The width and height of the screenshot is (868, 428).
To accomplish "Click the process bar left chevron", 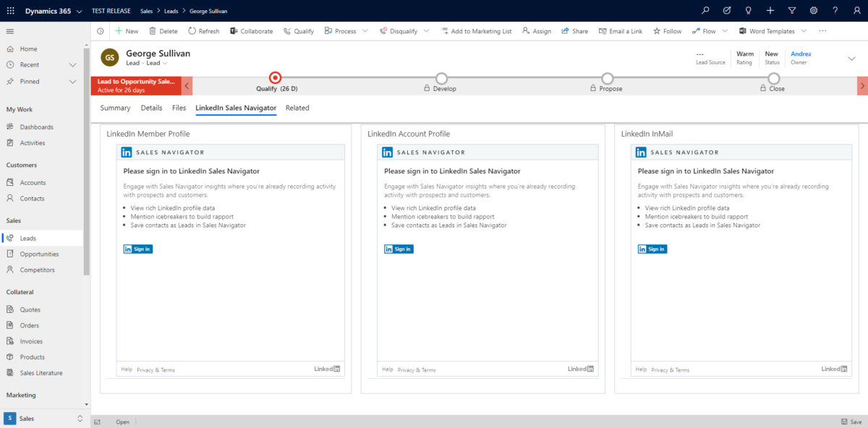I will 187,86.
